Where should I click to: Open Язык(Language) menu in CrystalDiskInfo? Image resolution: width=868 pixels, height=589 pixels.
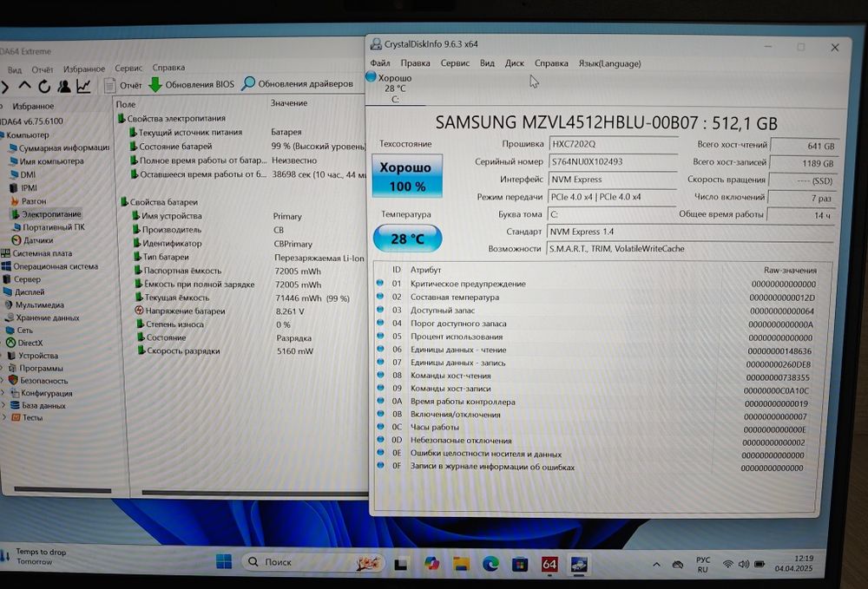click(609, 63)
